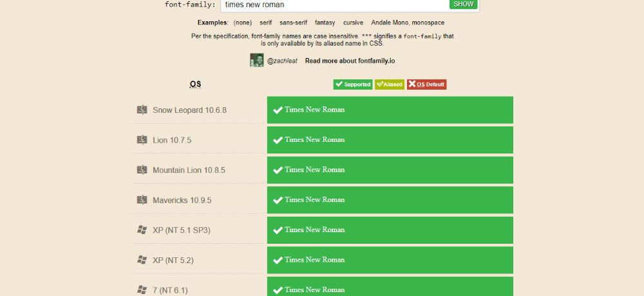Click the OS column header
Viewport: 644px width, 296px height.
(x=195, y=84)
